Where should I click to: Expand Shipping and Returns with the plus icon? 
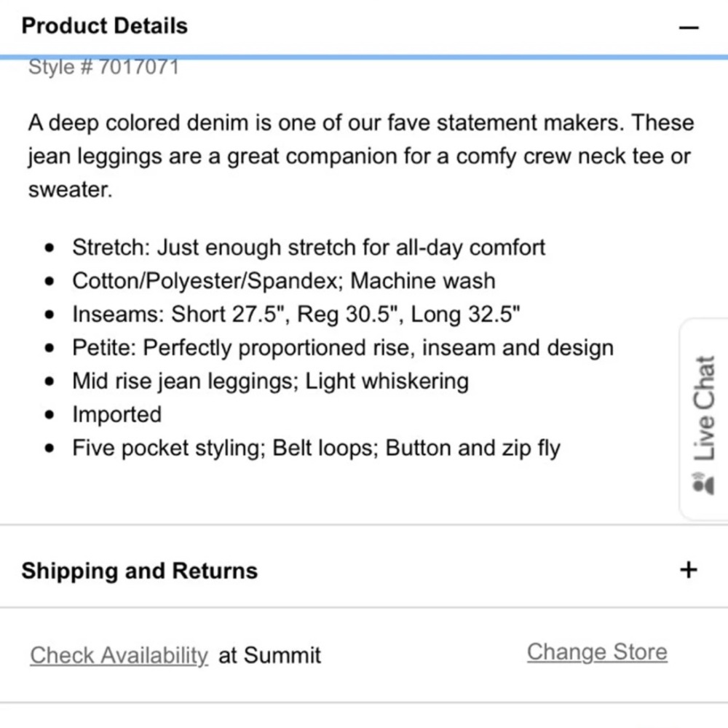[x=689, y=570]
